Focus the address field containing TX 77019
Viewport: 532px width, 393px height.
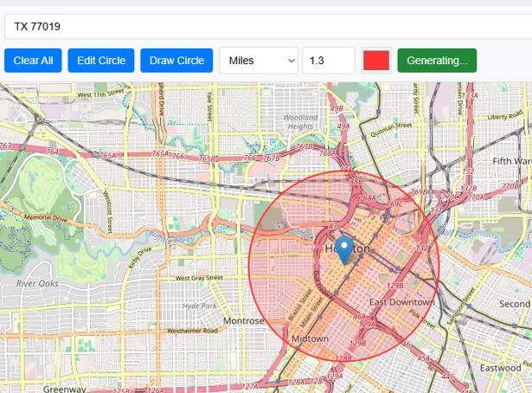coord(260,26)
